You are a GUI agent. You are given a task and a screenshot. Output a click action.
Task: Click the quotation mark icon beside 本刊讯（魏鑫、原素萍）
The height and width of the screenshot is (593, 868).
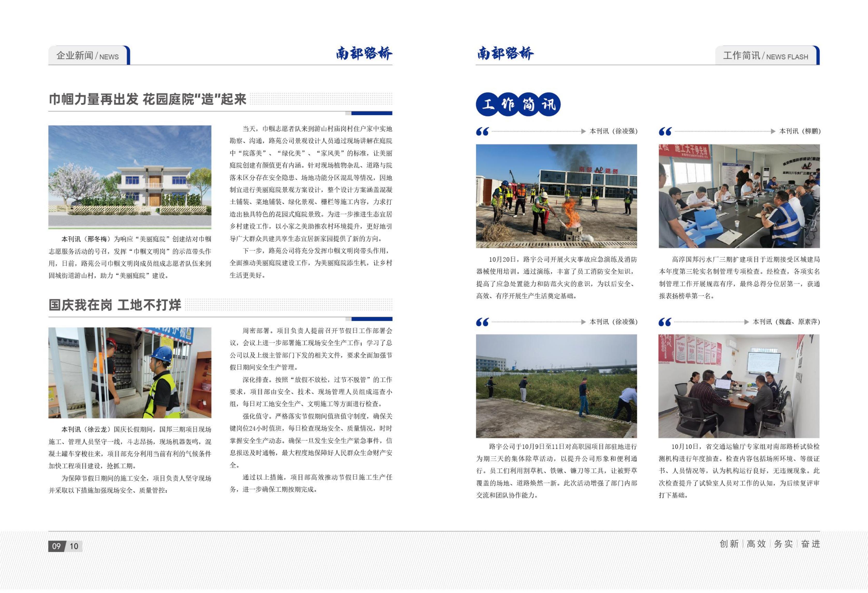pos(665,322)
